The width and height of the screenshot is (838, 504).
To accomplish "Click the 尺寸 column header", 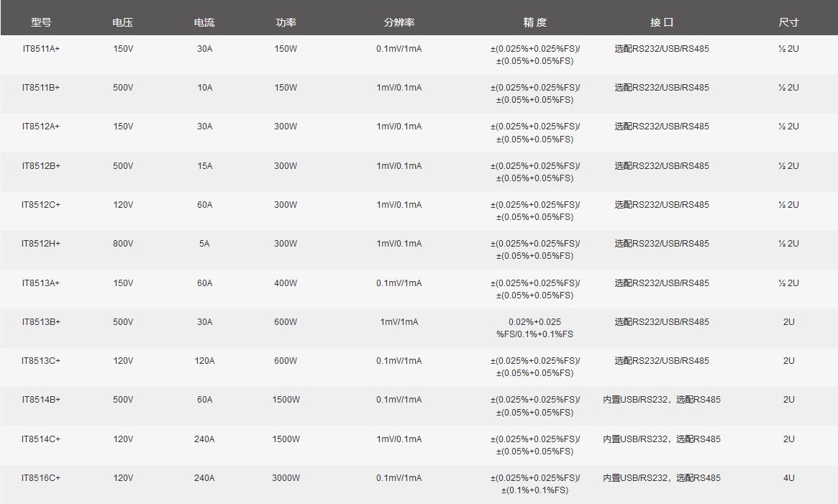I will point(789,22).
